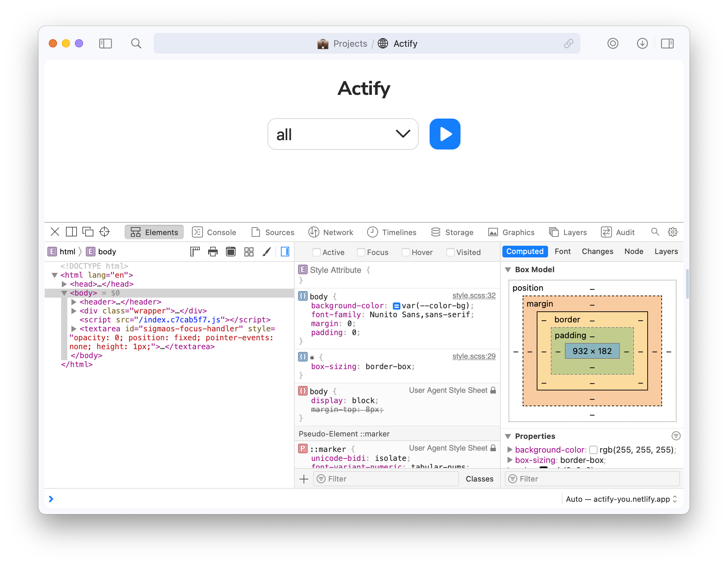Open the Network tab
The width and height of the screenshot is (728, 565).
(331, 232)
